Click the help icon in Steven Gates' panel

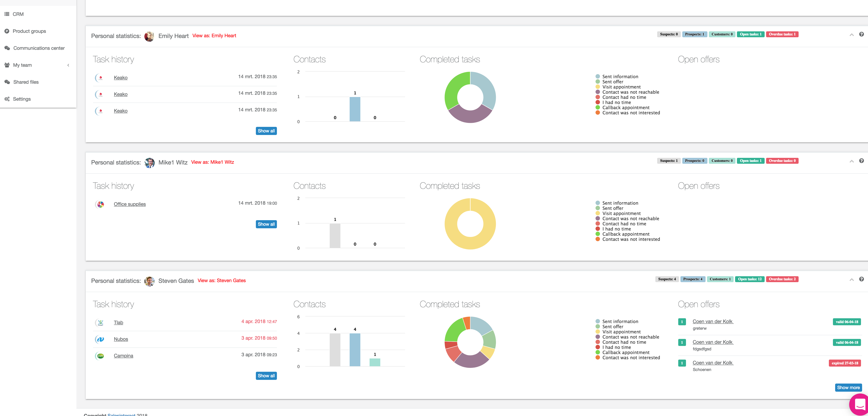click(x=861, y=279)
